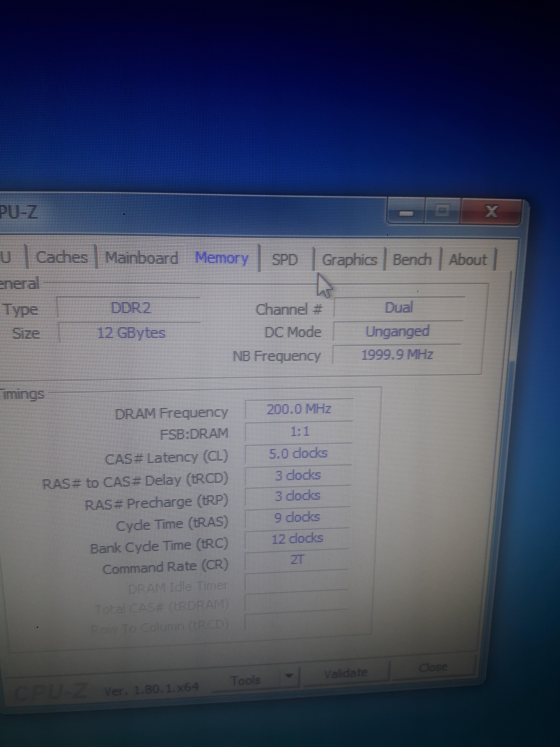The width and height of the screenshot is (560, 747).
Task: Open the SPD tab
Action: (285, 260)
